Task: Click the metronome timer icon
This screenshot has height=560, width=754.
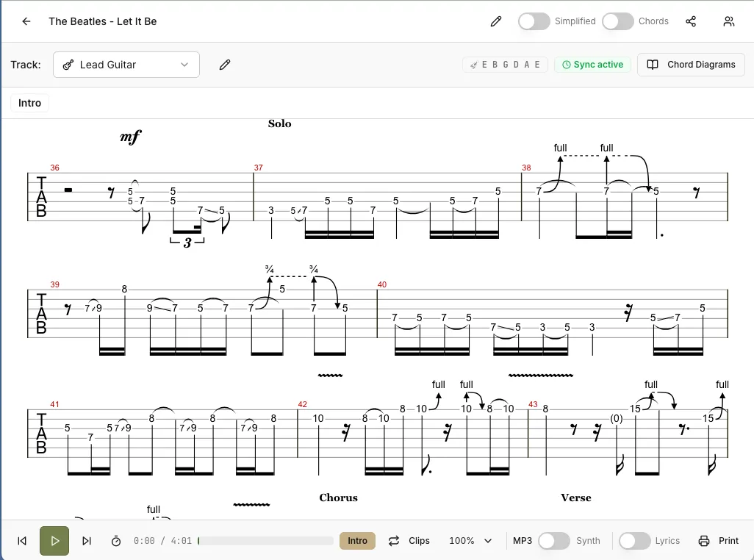Action: click(x=116, y=541)
